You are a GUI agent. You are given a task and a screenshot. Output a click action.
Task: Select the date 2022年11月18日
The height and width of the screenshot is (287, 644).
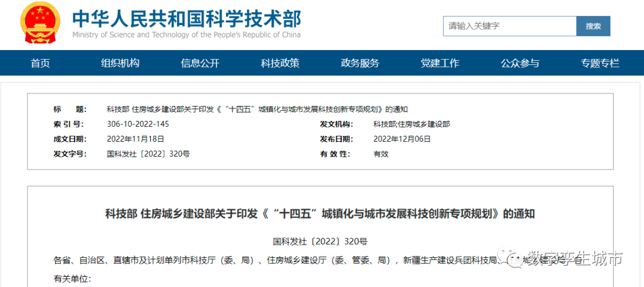coord(135,139)
